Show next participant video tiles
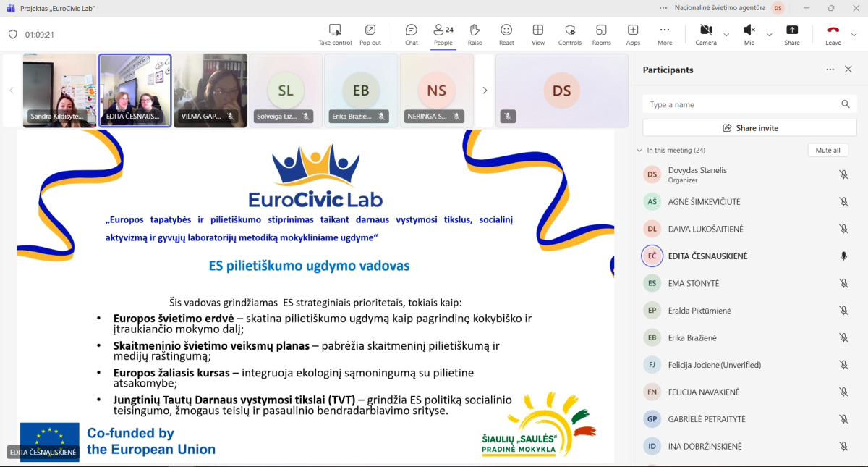The image size is (868, 467). (485, 91)
